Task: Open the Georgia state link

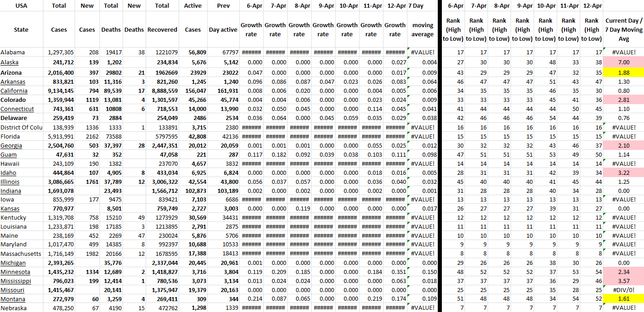Action: [11, 145]
